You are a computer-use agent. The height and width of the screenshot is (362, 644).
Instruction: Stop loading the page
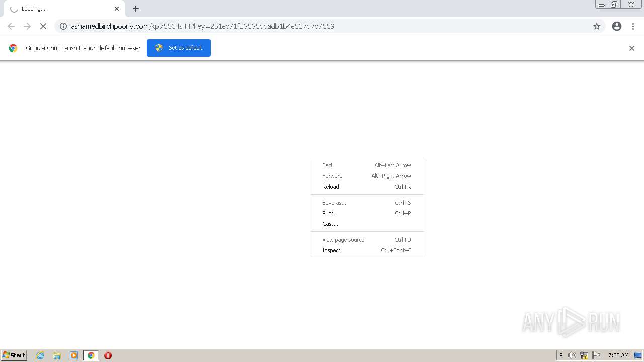[x=43, y=26]
